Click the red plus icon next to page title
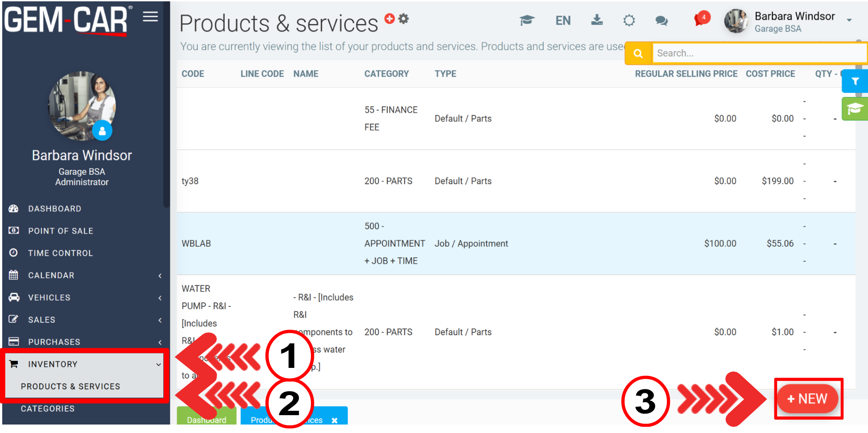Screen dimensions: 868x433 pyautogui.click(x=389, y=19)
